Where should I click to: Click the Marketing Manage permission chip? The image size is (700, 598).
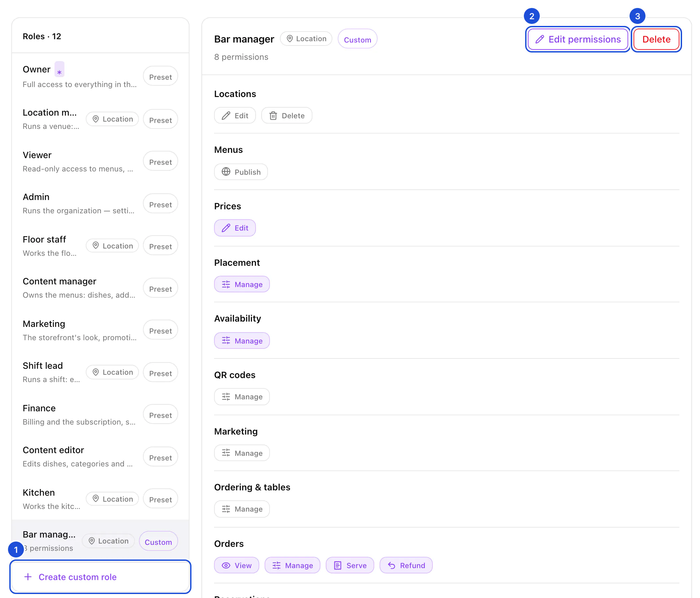pyautogui.click(x=242, y=453)
